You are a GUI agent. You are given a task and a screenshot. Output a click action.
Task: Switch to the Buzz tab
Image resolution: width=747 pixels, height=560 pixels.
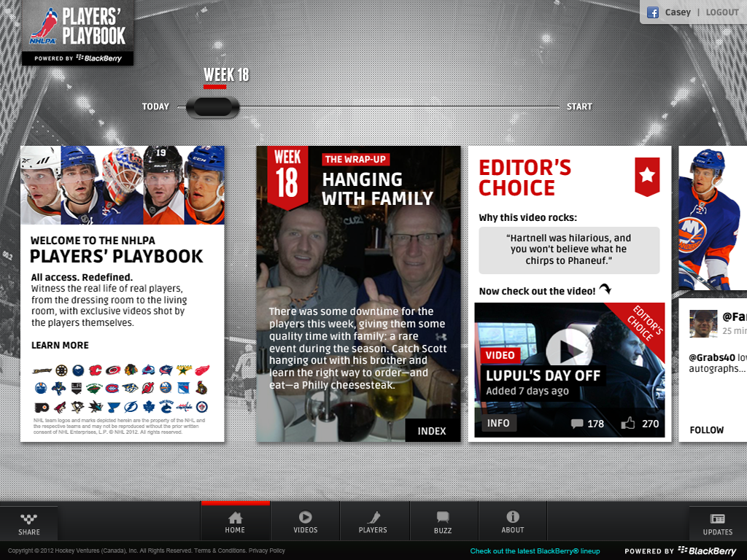pos(443,522)
